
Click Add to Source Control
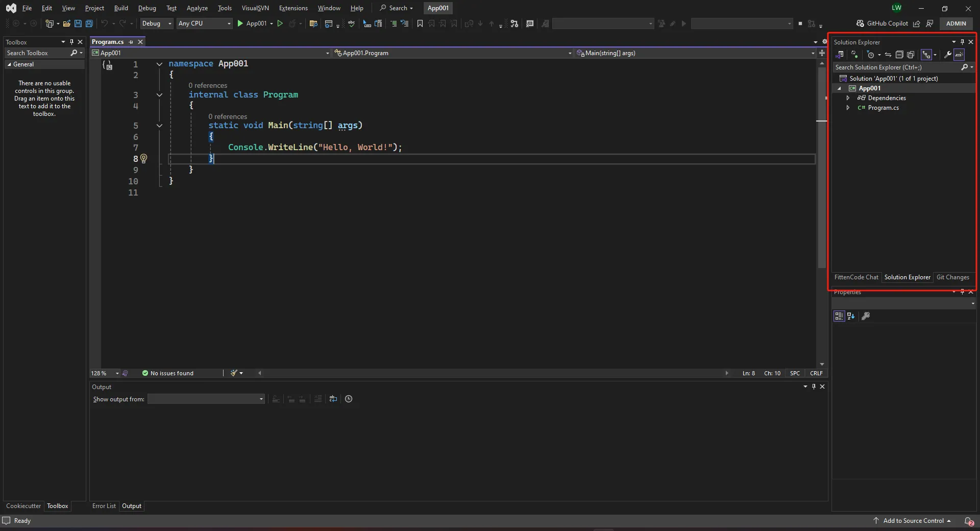913,521
